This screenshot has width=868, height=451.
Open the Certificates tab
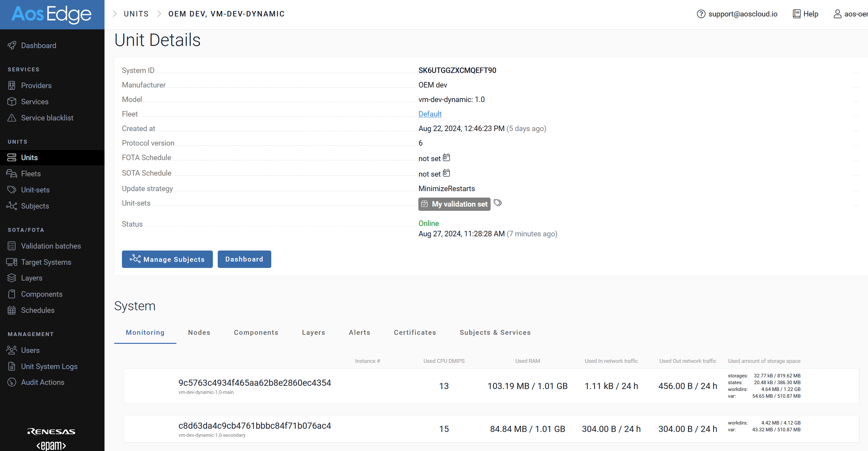[414, 332]
